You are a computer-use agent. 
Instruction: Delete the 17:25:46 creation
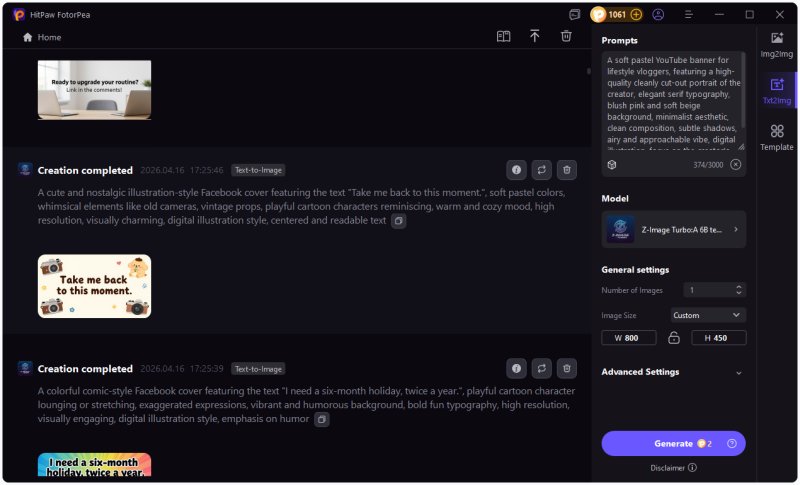pos(566,170)
